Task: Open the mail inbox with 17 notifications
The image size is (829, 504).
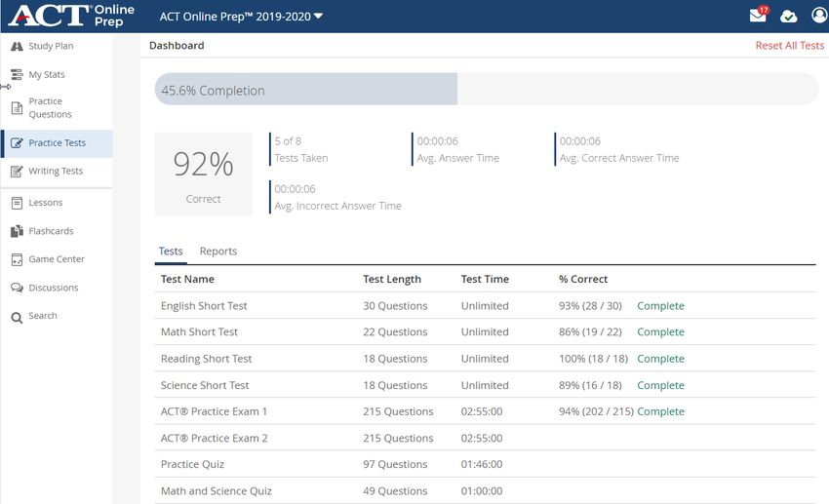Action: [758, 15]
